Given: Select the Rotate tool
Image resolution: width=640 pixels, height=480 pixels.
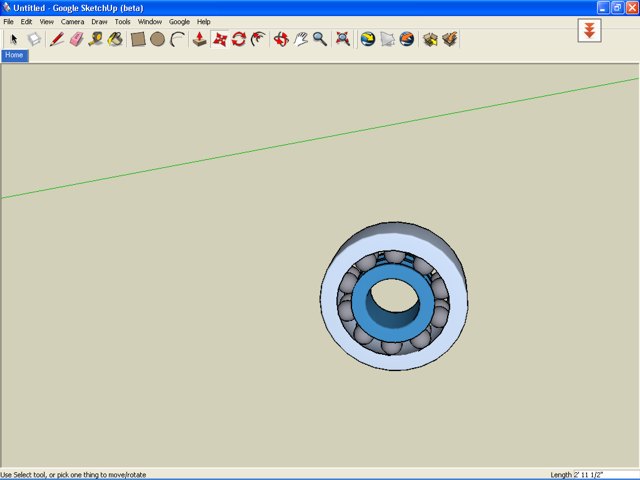Looking at the screenshot, I should [x=239, y=39].
